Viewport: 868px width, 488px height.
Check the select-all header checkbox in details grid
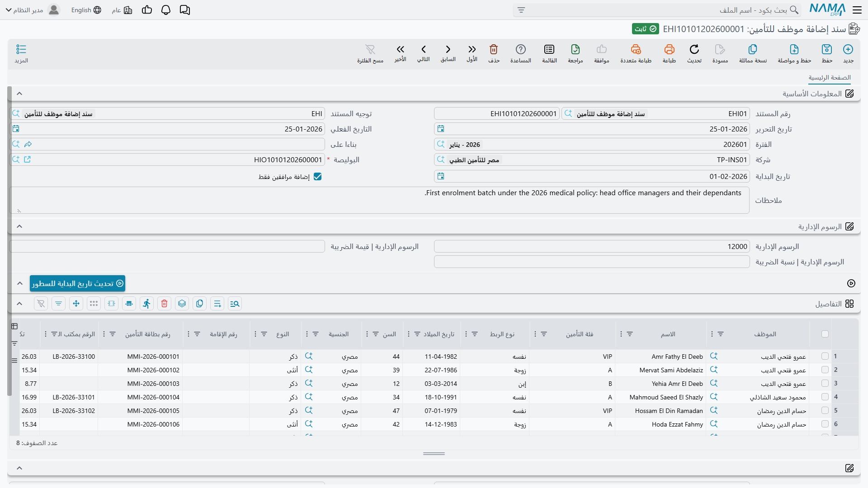(x=825, y=334)
